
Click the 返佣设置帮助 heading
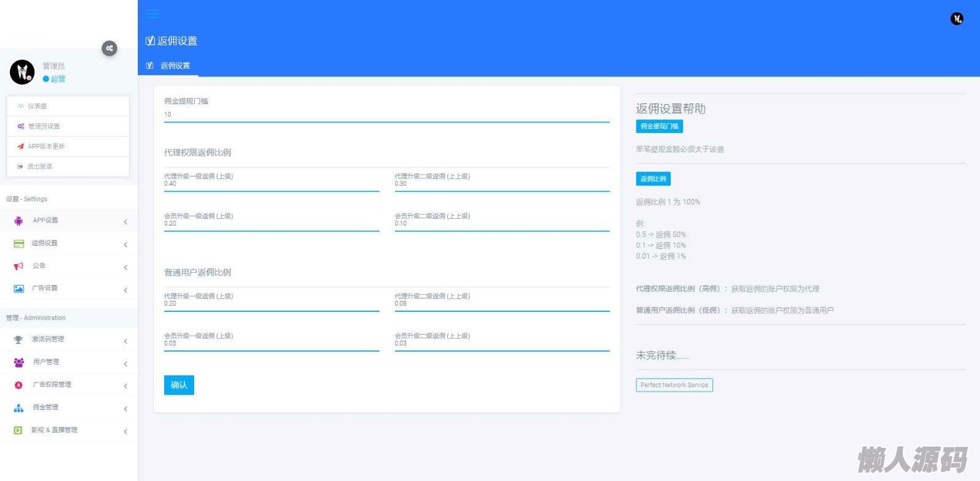click(671, 109)
